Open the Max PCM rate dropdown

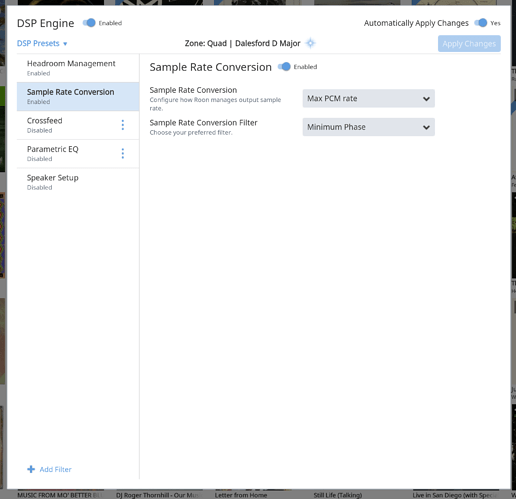pyautogui.click(x=368, y=98)
